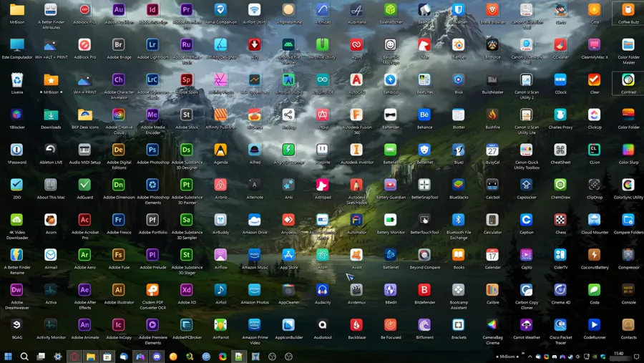Viewport: 644px width, 363px height.
Task: Open Task View in the taskbar
Action: point(41,357)
